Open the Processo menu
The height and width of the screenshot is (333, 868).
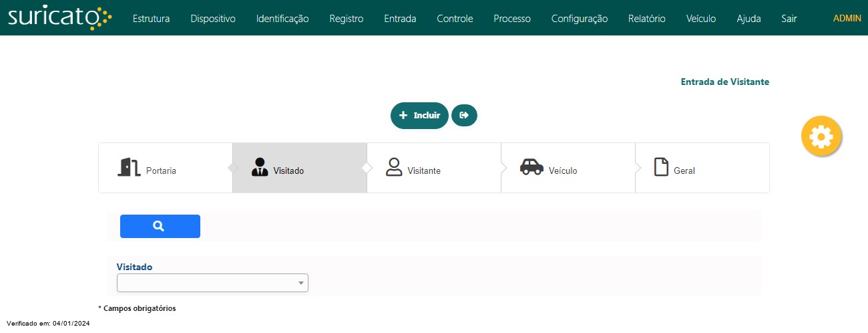(512, 19)
